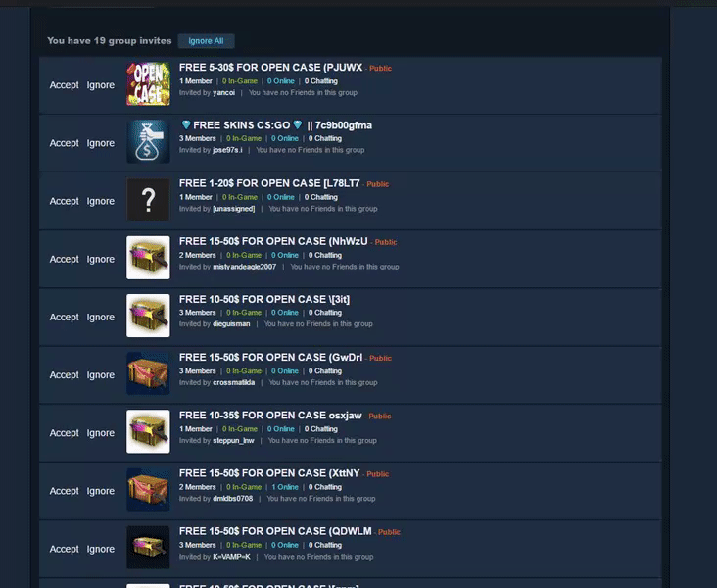Open the OPEN CASE group avatar for PJUWX
Viewport: 717px width, 588px height.
click(x=148, y=84)
